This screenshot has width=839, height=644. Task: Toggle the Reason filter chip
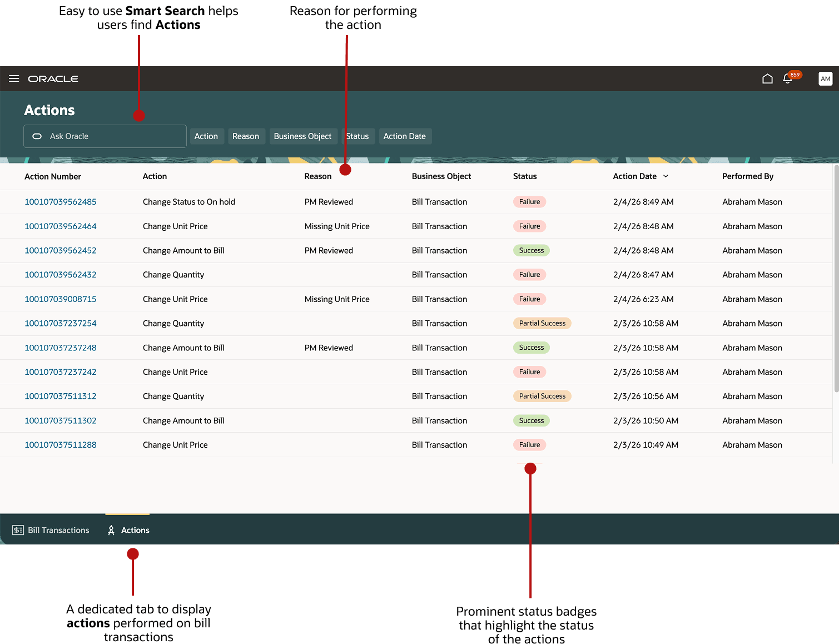pyautogui.click(x=246, y=136)
